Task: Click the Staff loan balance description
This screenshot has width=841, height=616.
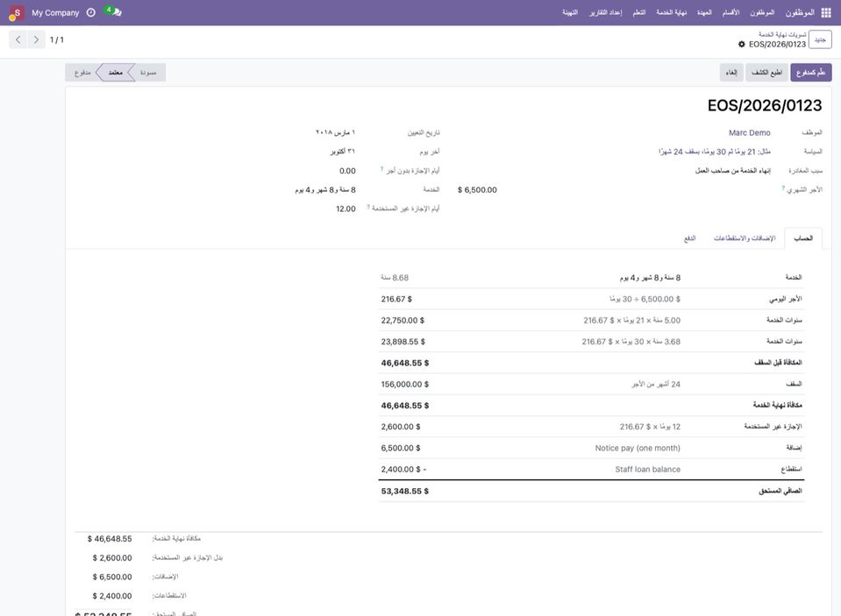Action: click(x=647, y=470)
